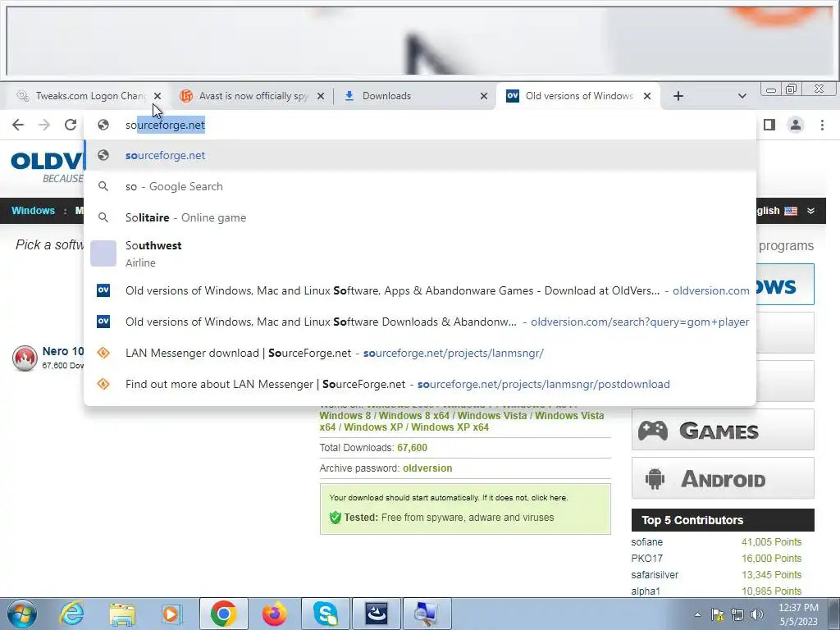Open contributor PKO17's profile
This screenshot has height=630, width=840.
[646, 558]
